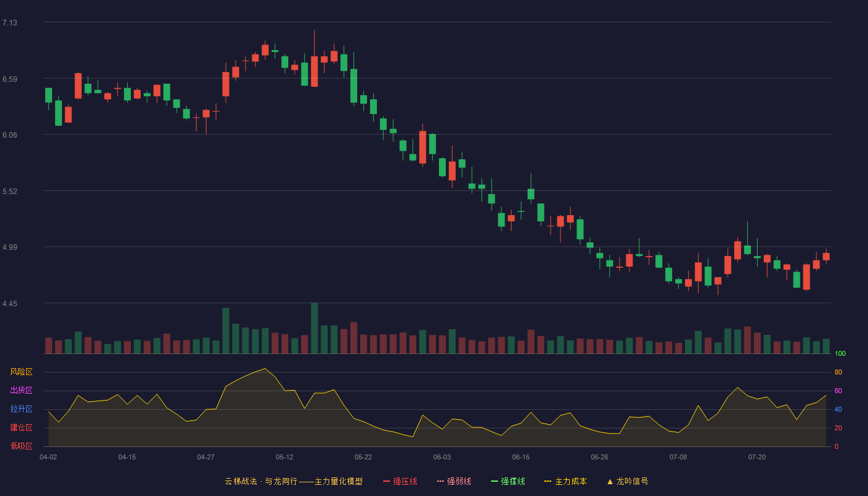Click the 06-15 date label

click(521, 457)
